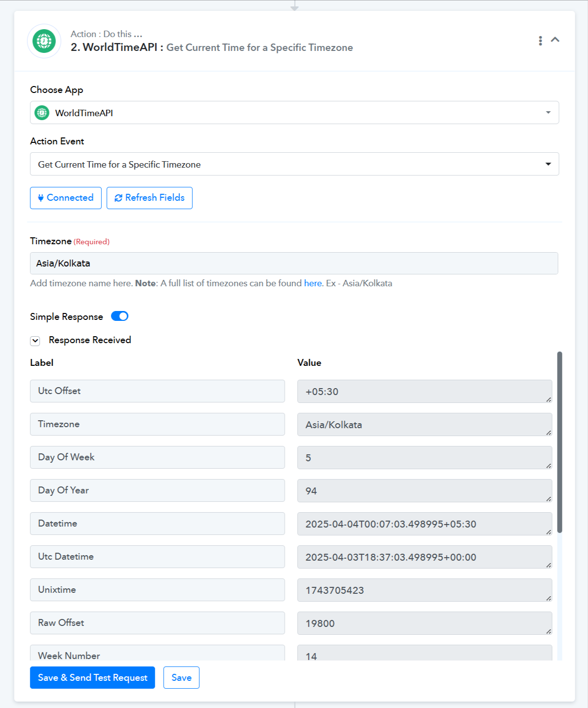Click the Connected button
Viewport: 588px width, 708px height.
tap(66, 198)
